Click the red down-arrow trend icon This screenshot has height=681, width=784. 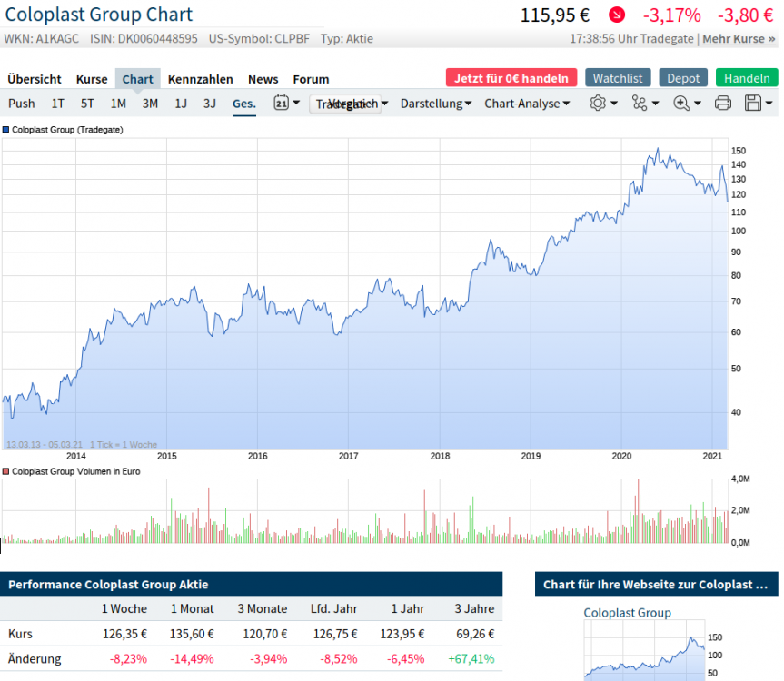617,15
